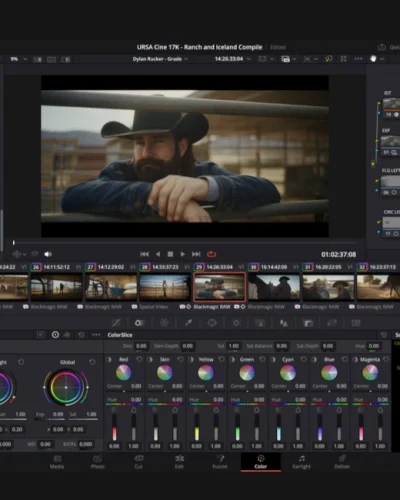Screen dimensions: 400x500
Task: Click the Global color wheel center
Action: pyautogui.click(x=66, y=387)
